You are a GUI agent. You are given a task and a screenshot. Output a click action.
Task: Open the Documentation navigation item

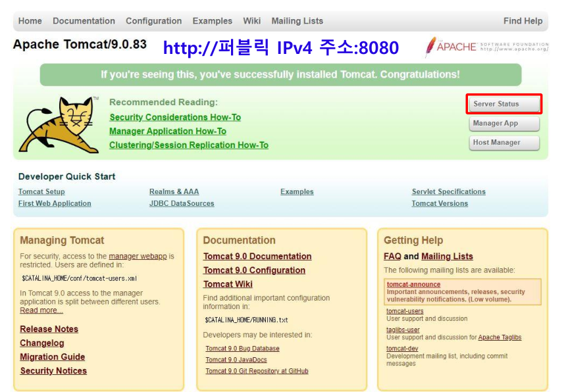84,21
